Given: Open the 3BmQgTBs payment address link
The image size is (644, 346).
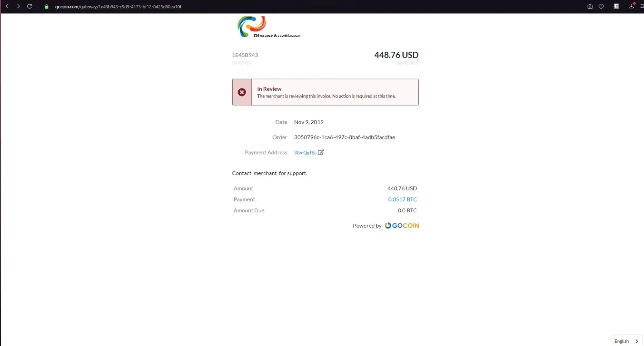Looking at the screenshot, I should (x=305, y=153).
